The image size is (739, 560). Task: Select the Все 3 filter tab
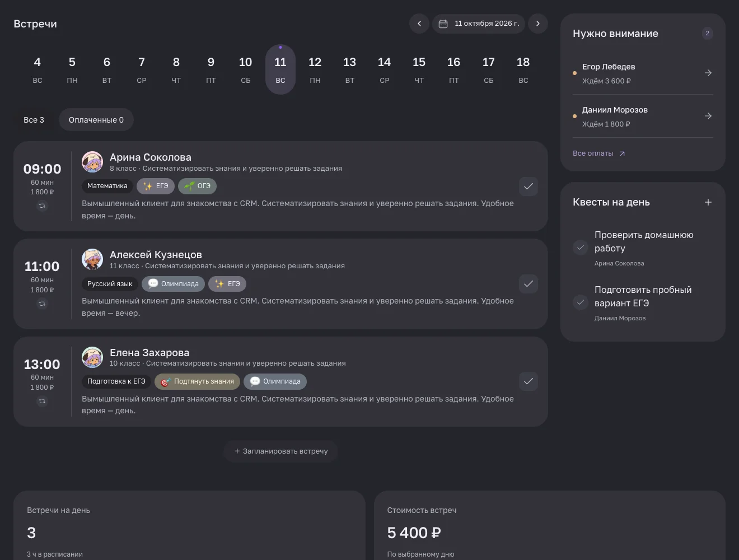(x=34, y=120)
